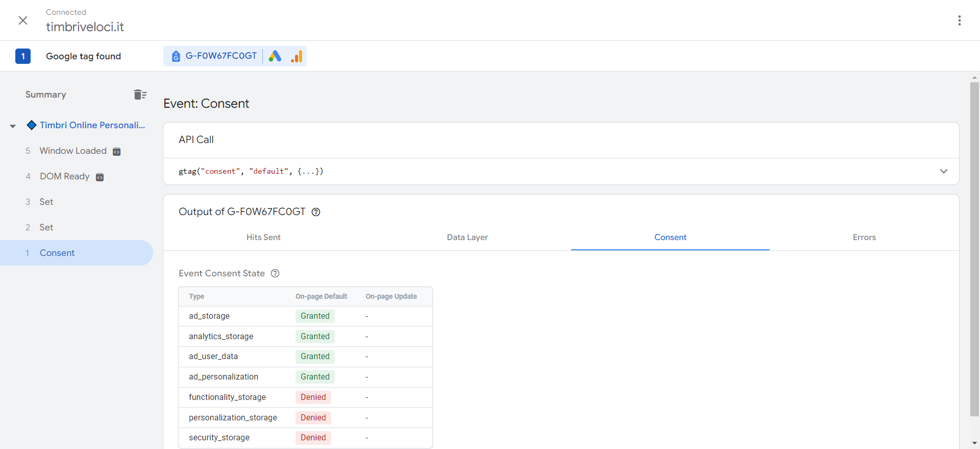Click the vertical scrollbar down arrow
Screen dimensions: 980x449
[974, 443]
